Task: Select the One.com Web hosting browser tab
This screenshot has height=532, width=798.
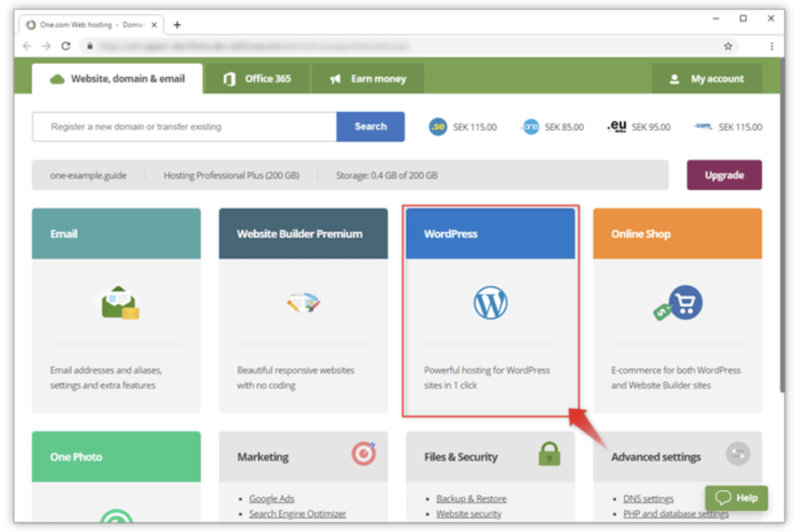Action: pos(92,24)
